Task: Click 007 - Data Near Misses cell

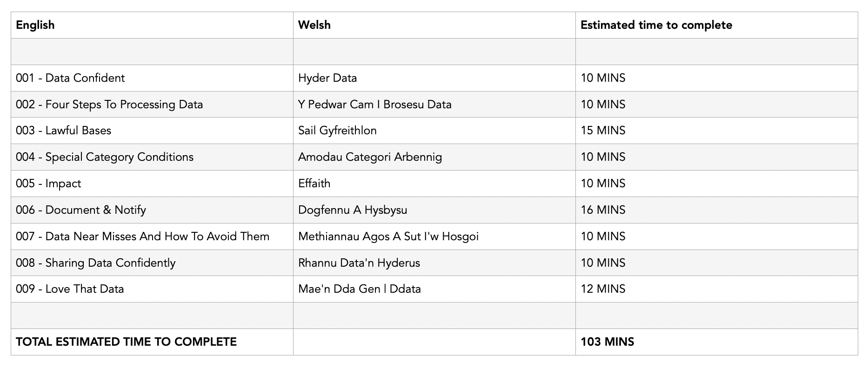Action: pos(152,237)
